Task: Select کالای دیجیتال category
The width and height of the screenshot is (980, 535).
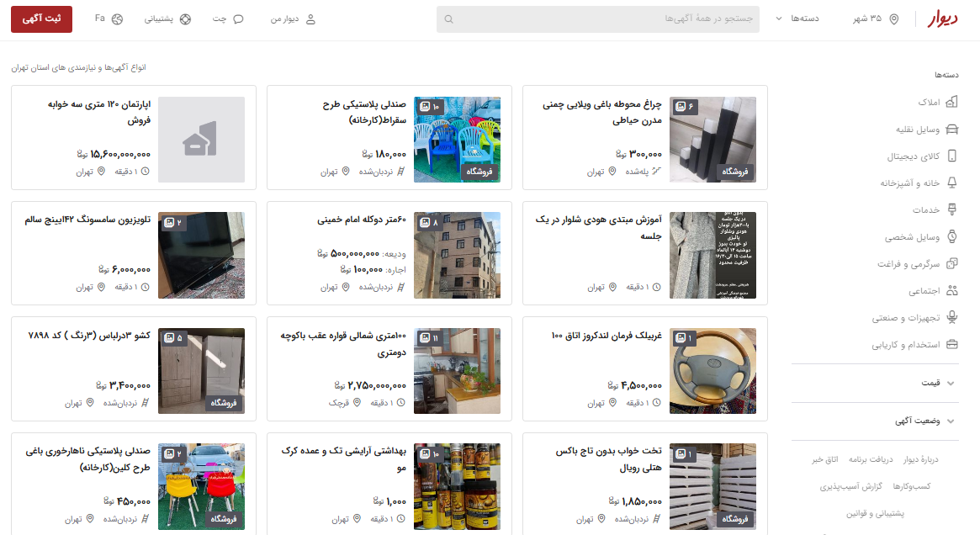Action: [x=923, y=156]
